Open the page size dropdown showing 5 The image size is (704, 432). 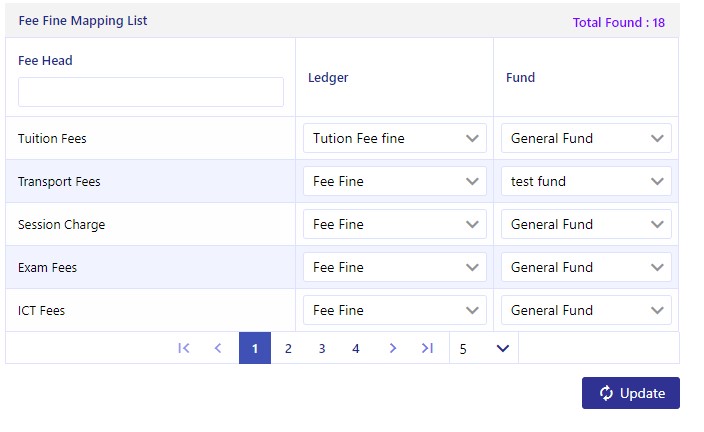(484, 348)
